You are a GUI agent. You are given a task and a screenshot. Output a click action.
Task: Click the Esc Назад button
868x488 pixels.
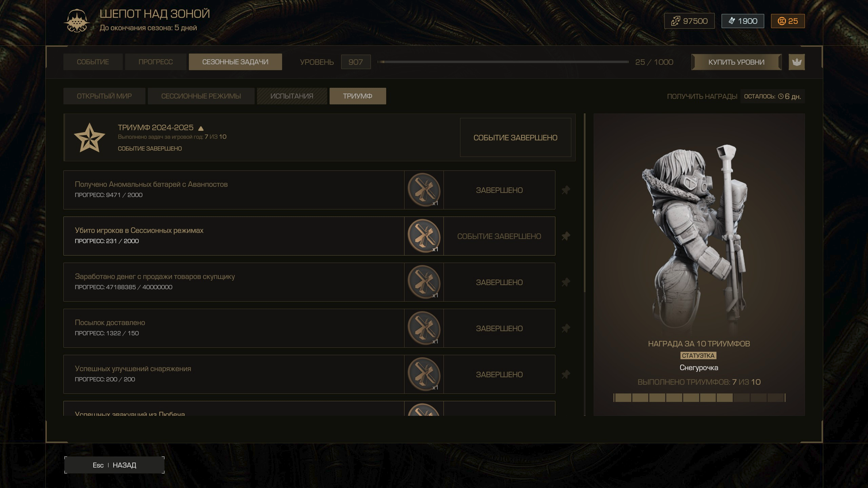[114, 465]
